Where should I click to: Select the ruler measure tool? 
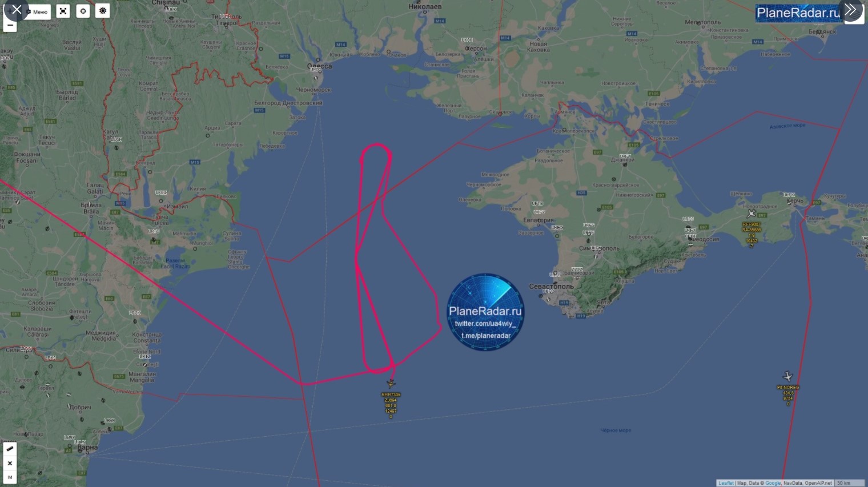(10, 449)
